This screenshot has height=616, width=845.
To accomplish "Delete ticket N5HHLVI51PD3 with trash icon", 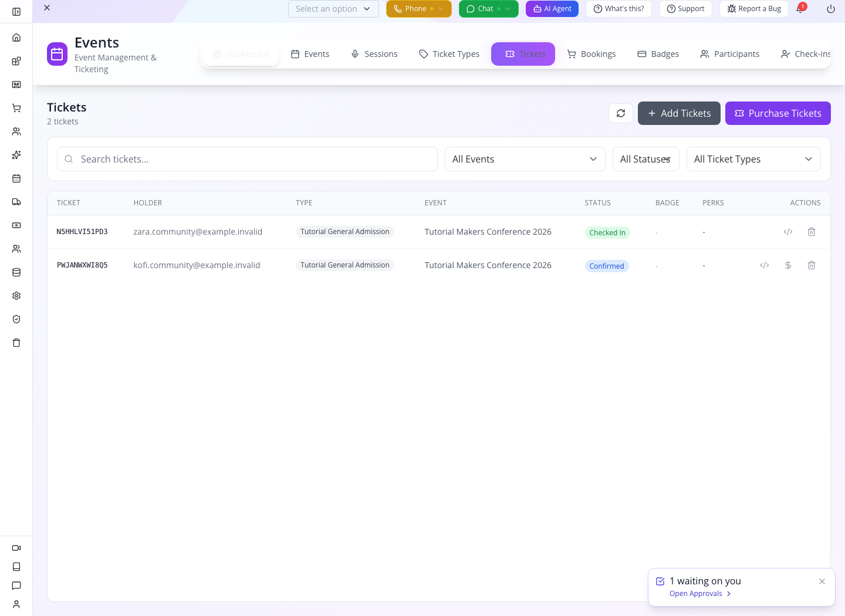I will point(812,232).
